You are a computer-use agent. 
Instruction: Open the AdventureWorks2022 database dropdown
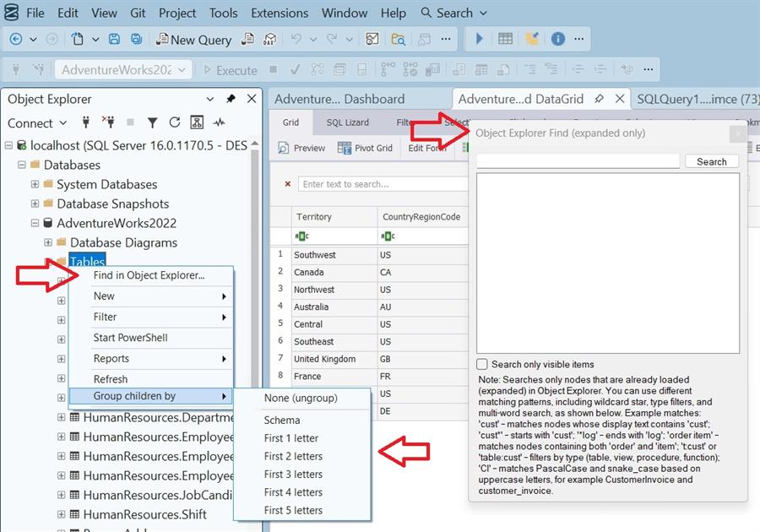click(123, 70)
